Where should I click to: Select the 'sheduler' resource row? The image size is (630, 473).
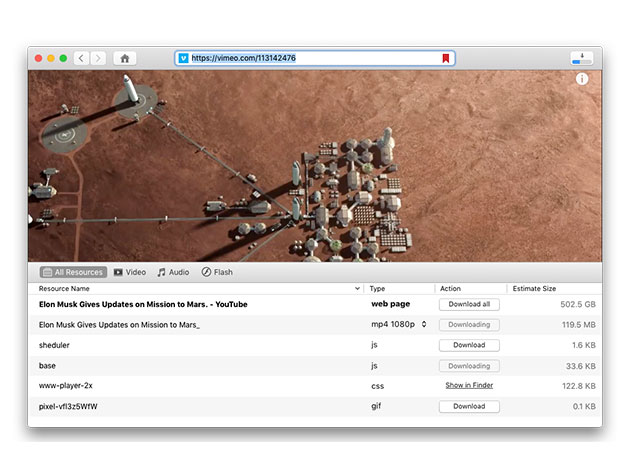pyautogui.click(x=315, y=345)
